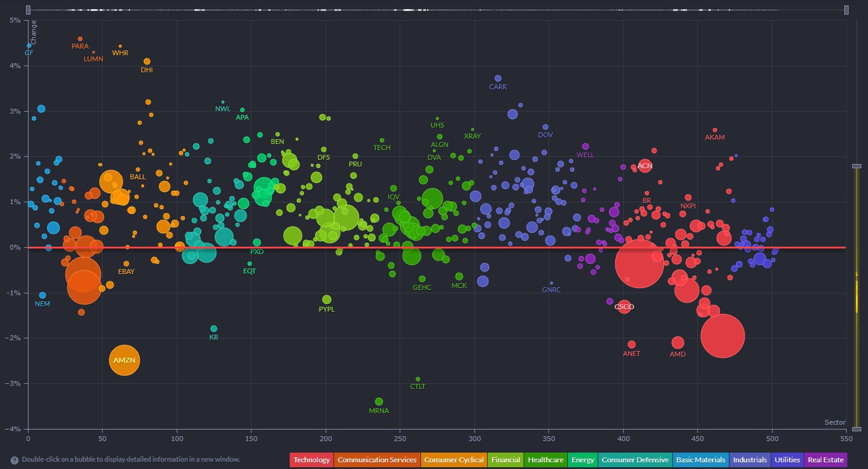
Task: Click the large orange AMZN bubble
Action: (x=124, y=360)
